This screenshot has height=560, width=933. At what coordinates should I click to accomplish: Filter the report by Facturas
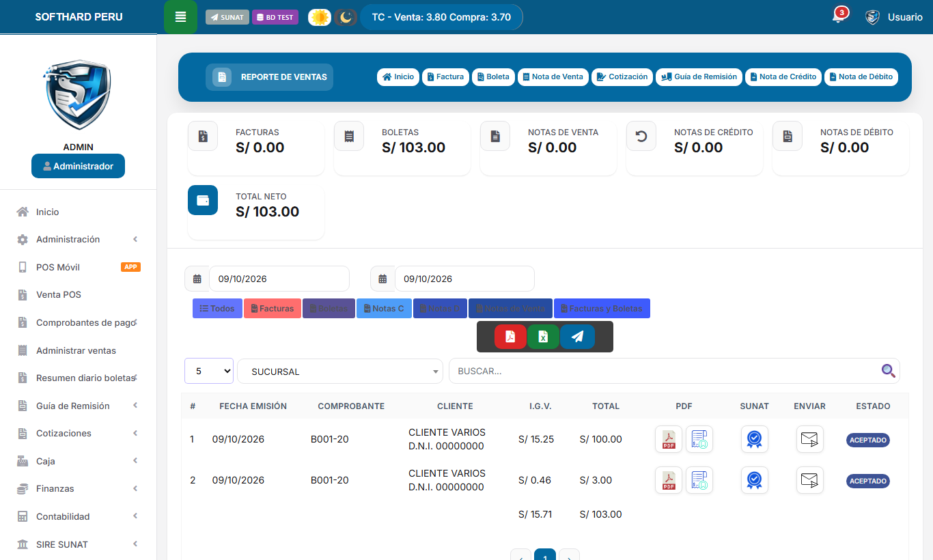coord(273,309)
